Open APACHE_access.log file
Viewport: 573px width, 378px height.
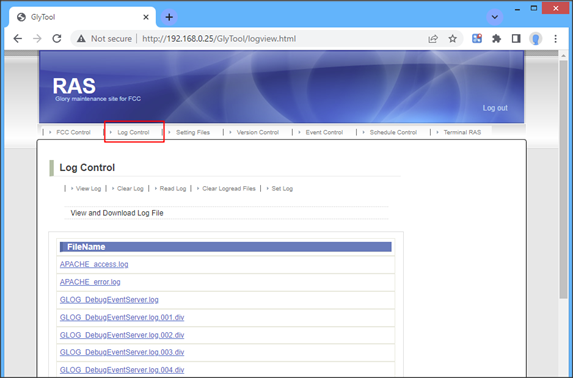[94, 264]
